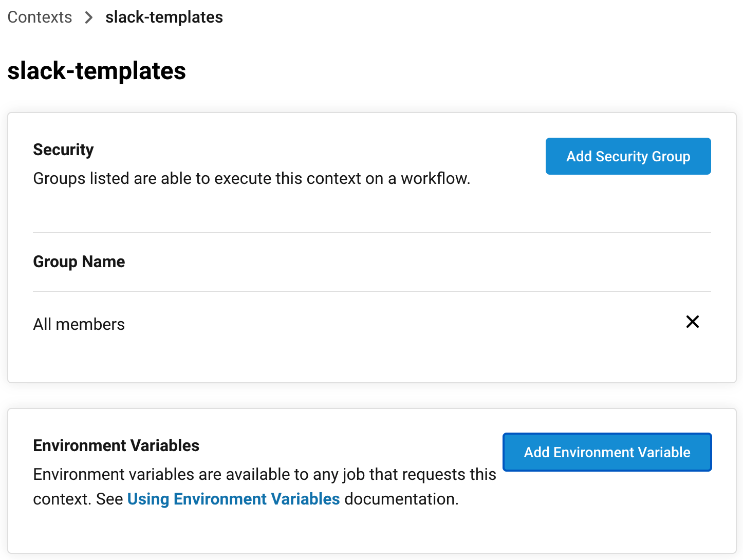Click the Environment Variables section heading
The image size is (743, 560).
pyautogui.click(x=116, y=445)
